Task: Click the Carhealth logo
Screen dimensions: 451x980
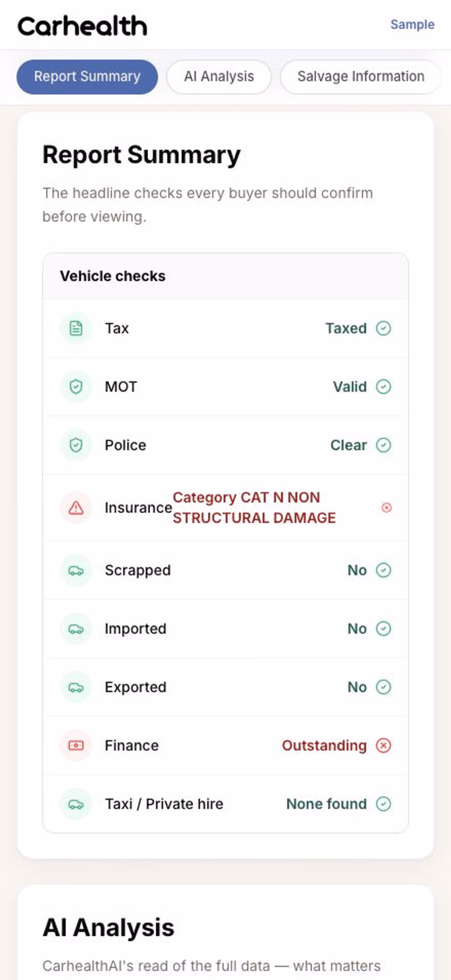Action: click(83, 26)
